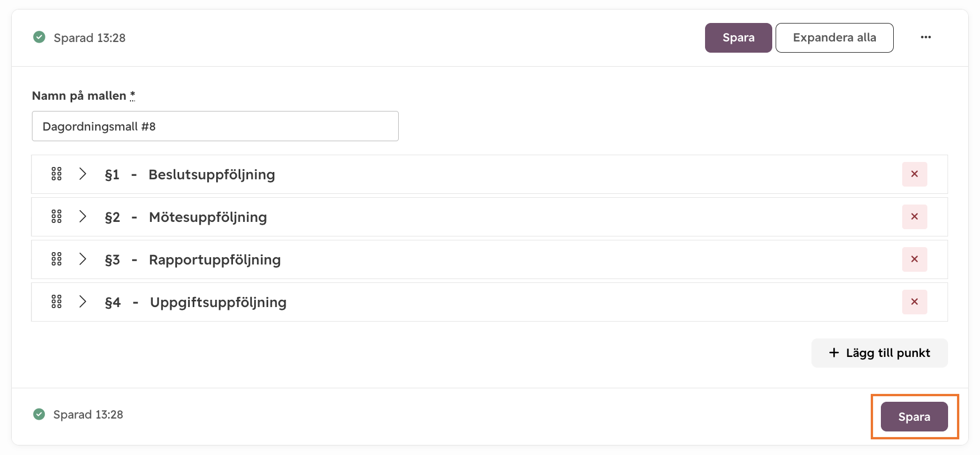Delete the §4 Uppgiftsuppföljning item
The image size is (980, 455).
click(x=914, y=302)
